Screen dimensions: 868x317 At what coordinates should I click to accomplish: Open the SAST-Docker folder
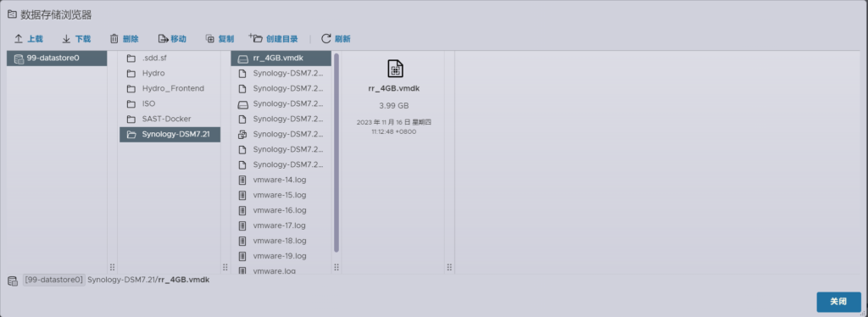pyautogui.click(x=170, y=119)
